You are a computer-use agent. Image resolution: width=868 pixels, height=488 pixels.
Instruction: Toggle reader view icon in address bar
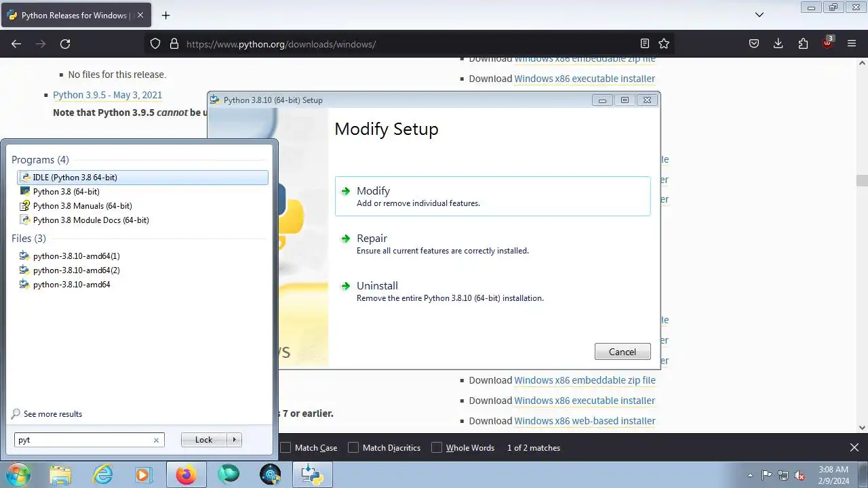point(645,43)
